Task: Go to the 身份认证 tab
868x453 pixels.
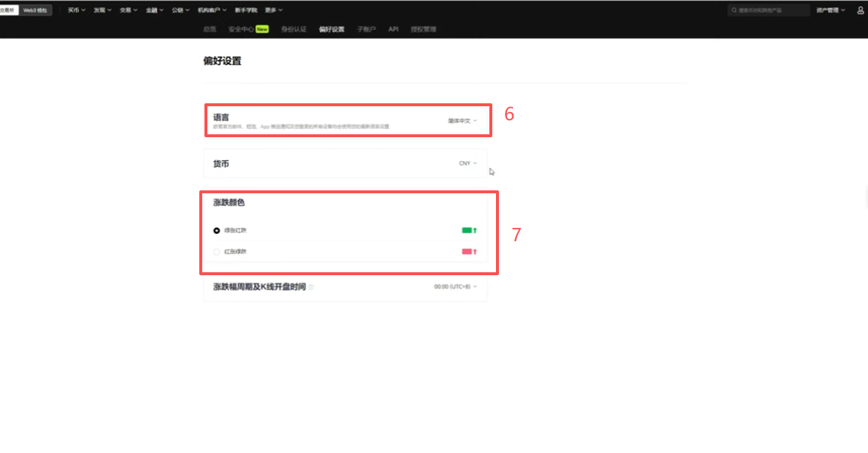Action: point(294,30)
